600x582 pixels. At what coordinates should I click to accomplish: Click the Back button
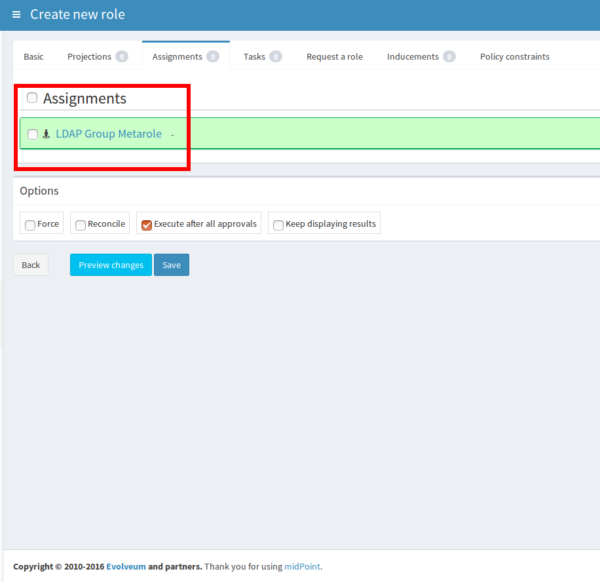coord(31,265)
